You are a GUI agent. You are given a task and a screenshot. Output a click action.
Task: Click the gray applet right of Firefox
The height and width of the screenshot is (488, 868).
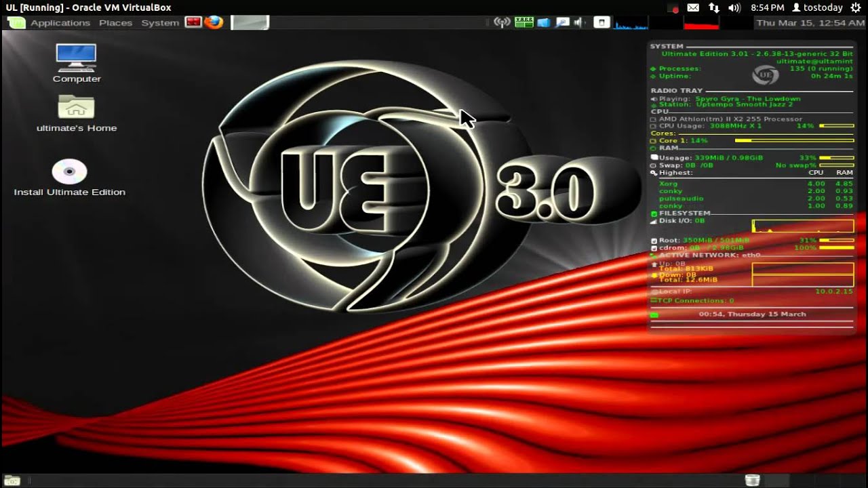click(250, 22)
